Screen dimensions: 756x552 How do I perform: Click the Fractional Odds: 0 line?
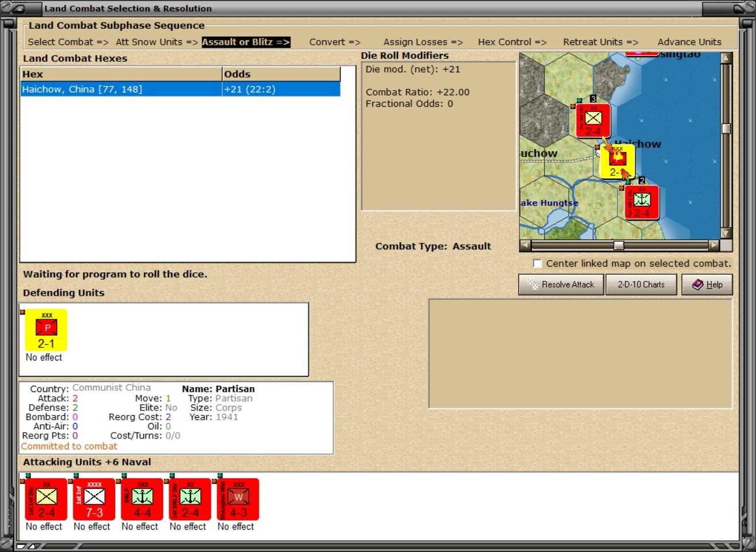tap(409, 104)
